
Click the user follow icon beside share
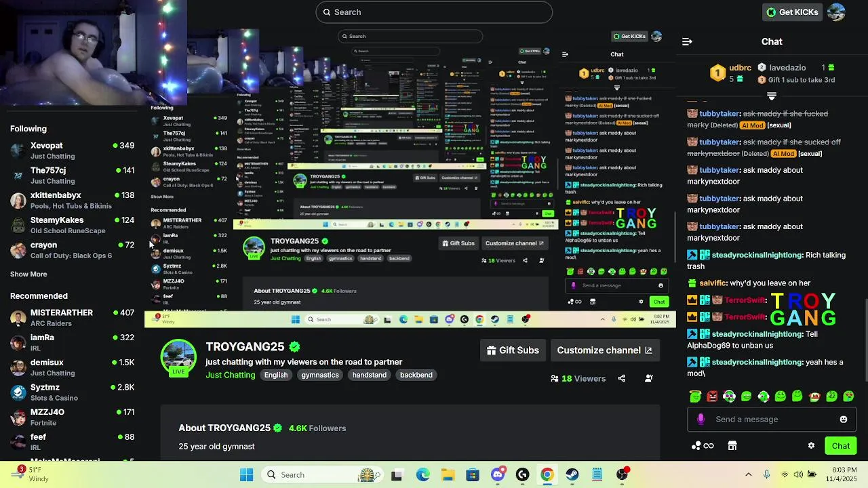point(649,379)
